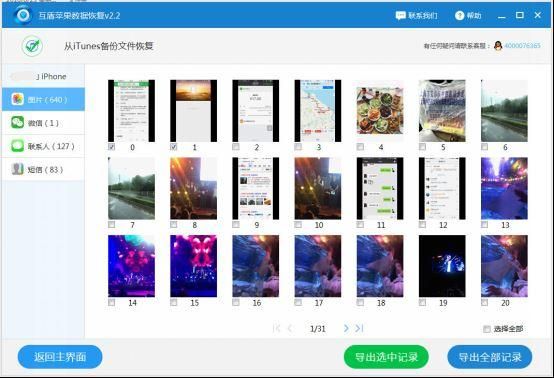554x378 pixels.
Task: Click the QQ penguin customer service icon
Action: [x=498, y=46]
